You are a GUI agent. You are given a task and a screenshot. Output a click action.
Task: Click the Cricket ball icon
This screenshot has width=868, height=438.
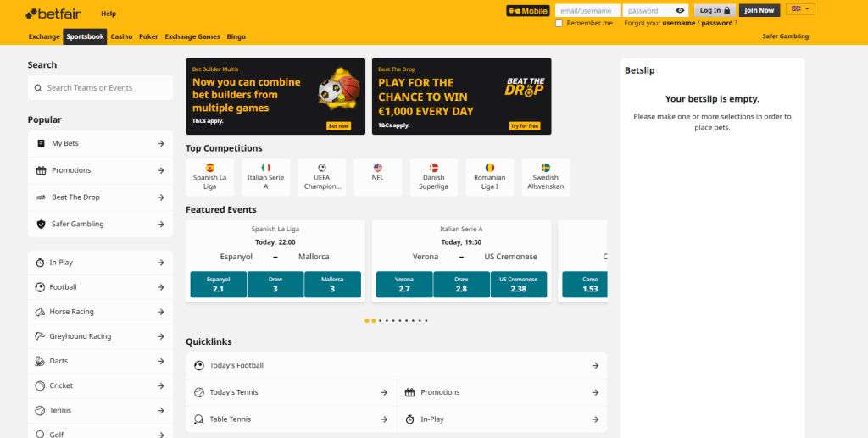tap(40, 385)
